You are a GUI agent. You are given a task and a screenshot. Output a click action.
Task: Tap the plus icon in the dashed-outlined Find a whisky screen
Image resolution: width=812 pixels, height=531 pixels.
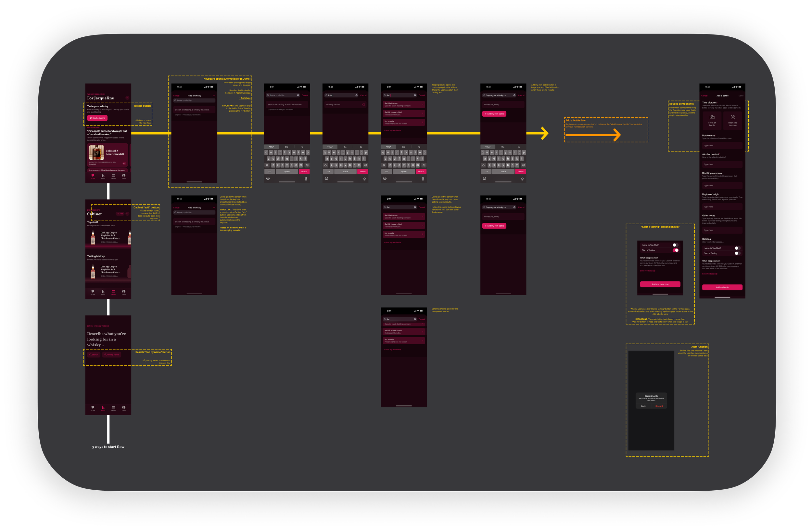214,96
